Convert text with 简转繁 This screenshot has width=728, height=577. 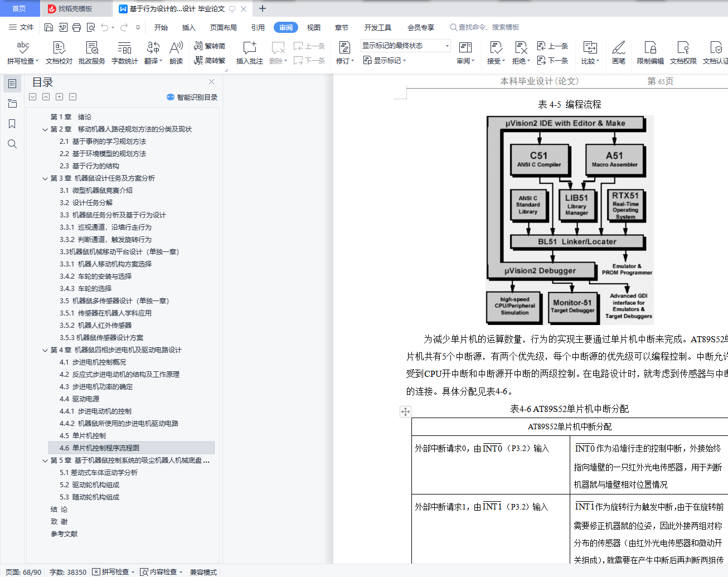[210, 60]
